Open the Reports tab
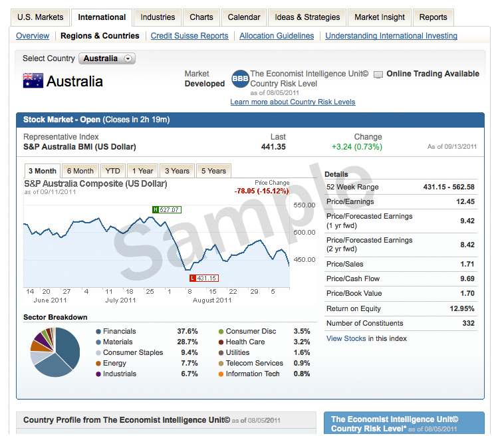The height and width of the screenshot is (448, 492). [433, 17]
